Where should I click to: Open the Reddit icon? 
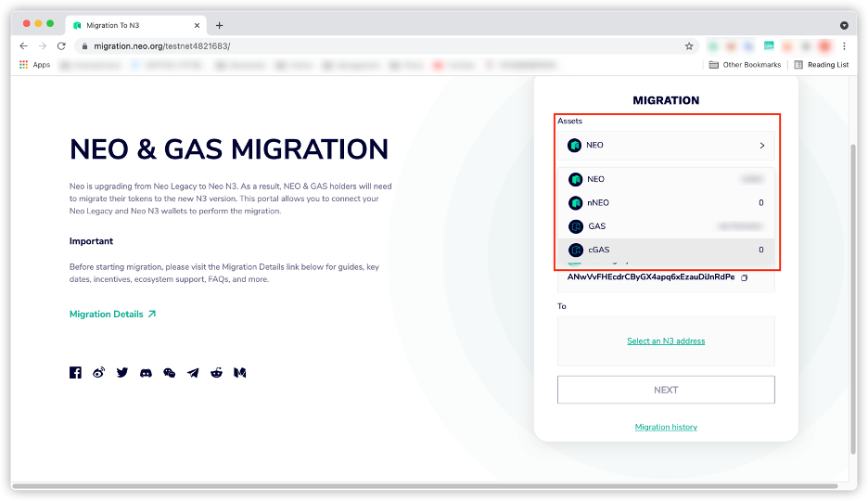point(216,372)
